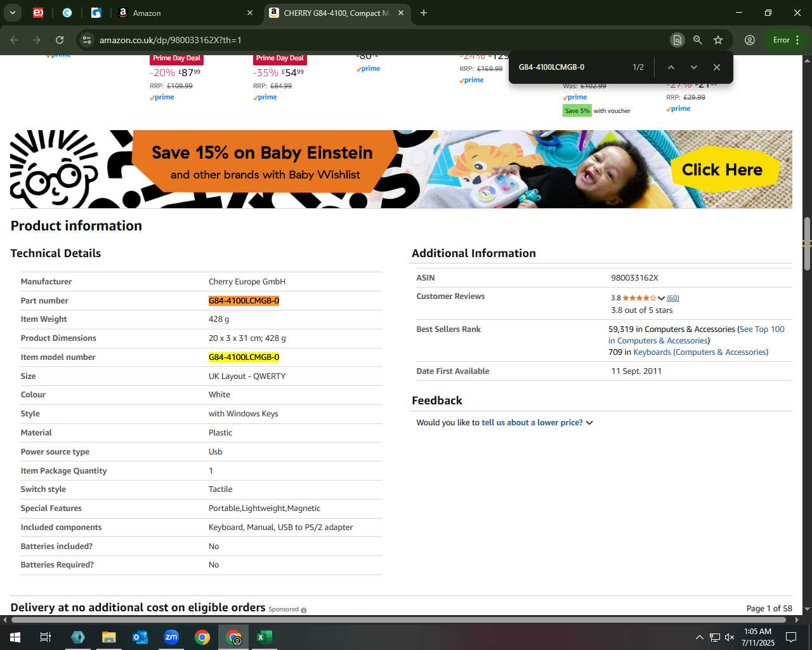Open first Google Chrome taskbar icon
This screenshot has height=650, width=812.
[x=202, y=637]
